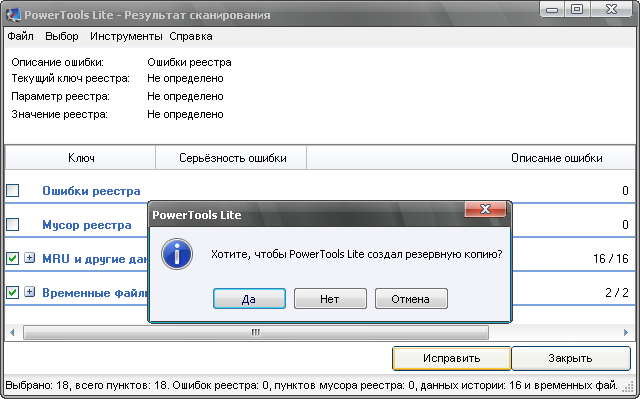The image size is (640, 399).
Task: Sort by Серьёзность ошибки column header
Action: tap(231, 157)
